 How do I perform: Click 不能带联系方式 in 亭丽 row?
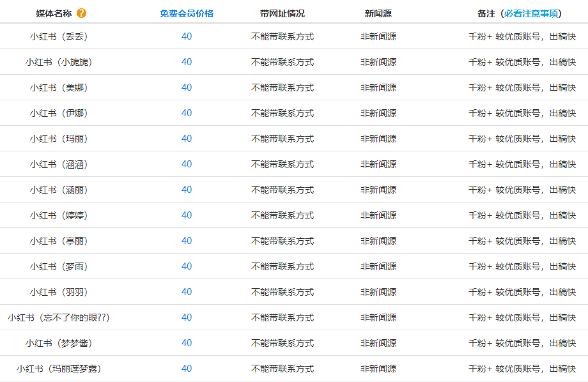[282, 241]
